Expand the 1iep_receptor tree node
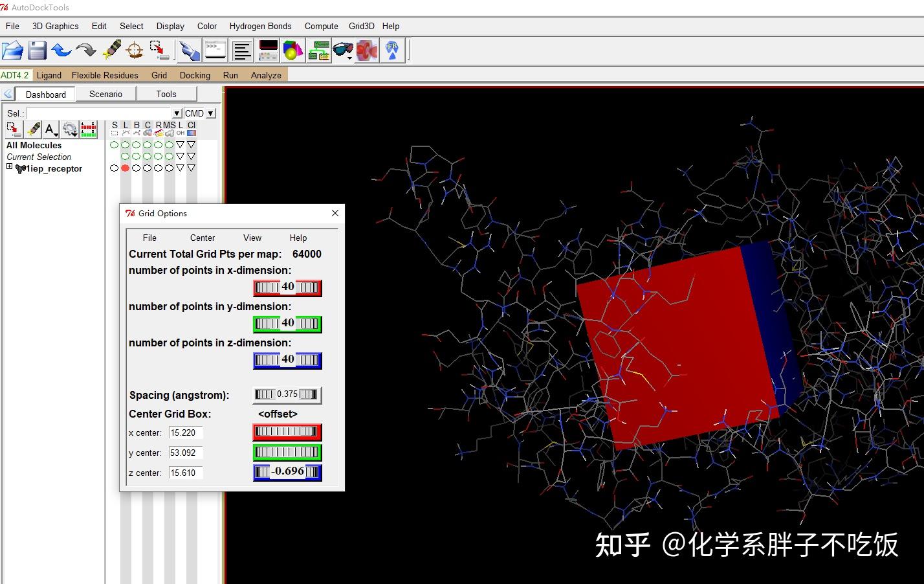Viewport: 924px width, 584px height. coord(9,166)
